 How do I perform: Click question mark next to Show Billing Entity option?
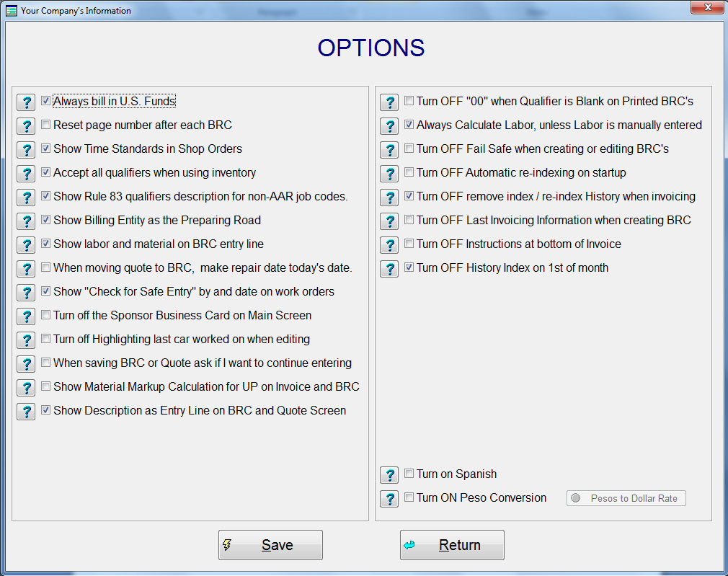[26, 221]
